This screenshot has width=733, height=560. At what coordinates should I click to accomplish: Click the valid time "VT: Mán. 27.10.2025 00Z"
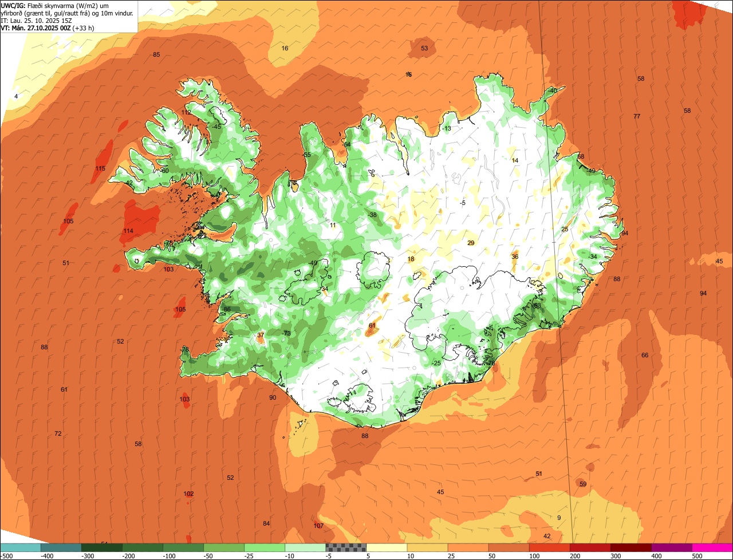point(36,27)
